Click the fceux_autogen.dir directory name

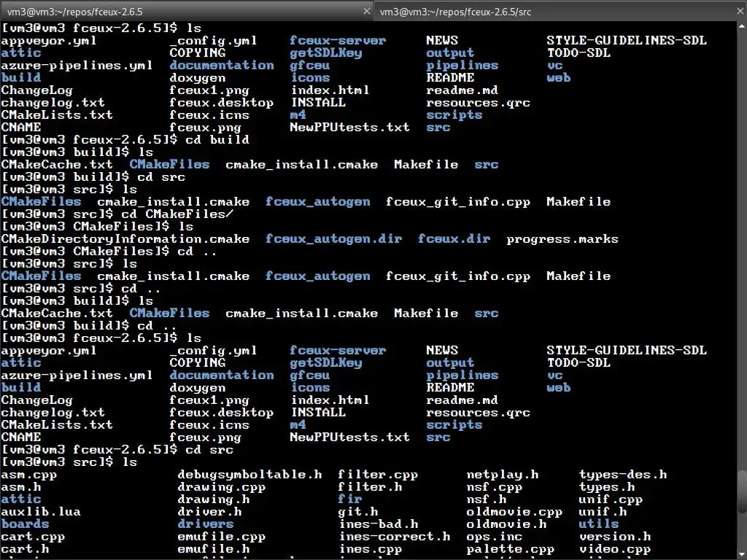333,239
